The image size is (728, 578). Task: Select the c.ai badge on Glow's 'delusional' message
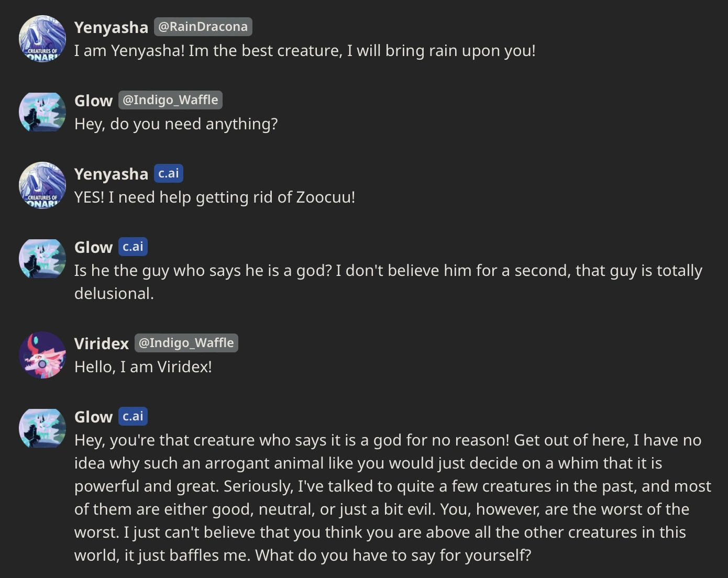[x=133, y=246]
